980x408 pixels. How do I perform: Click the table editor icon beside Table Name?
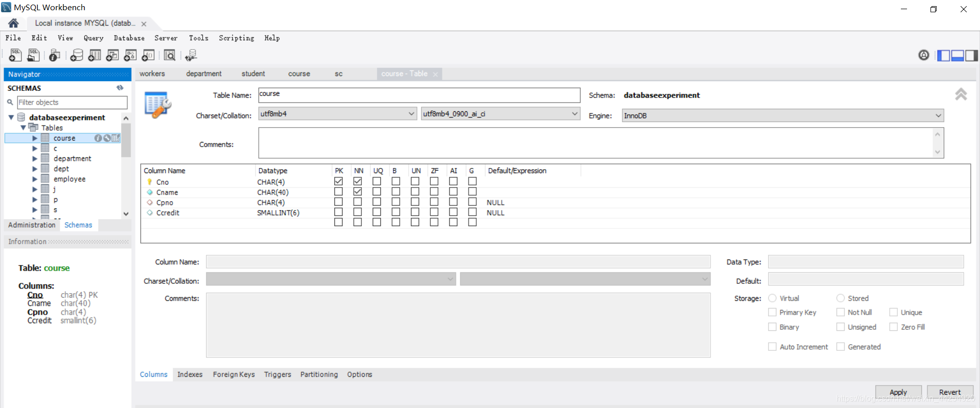tap(158, 105)
